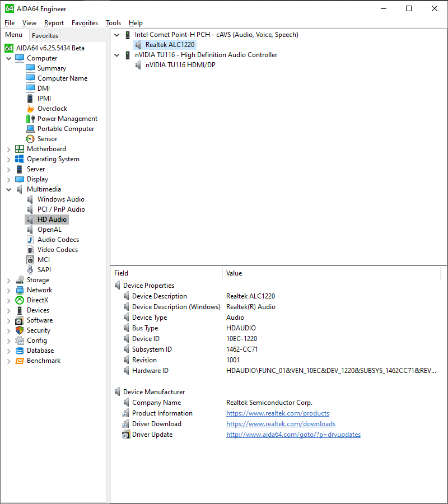The width and height of the screenshot is (448, 504).
Task: Click the MCI speaker icon
Action: coord(30,260)
